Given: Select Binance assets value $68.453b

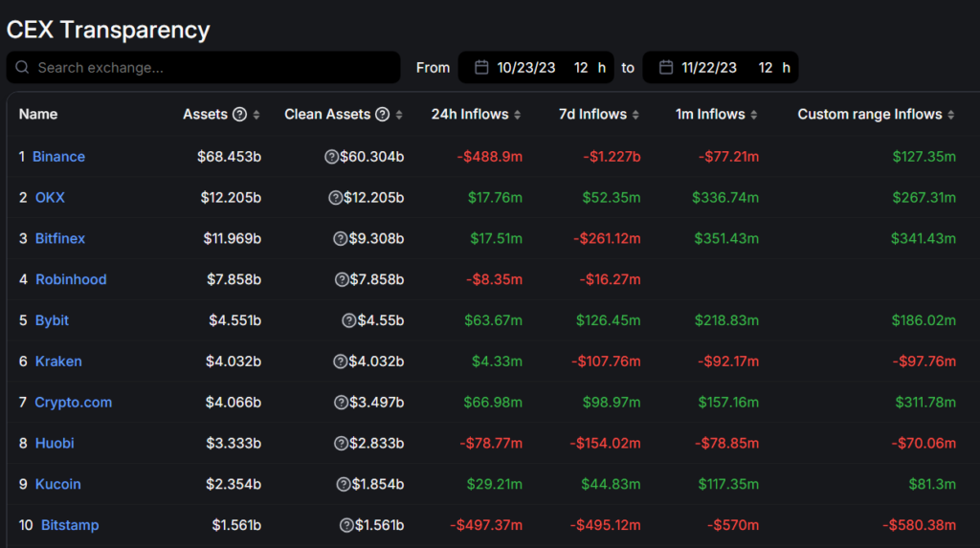Looking at the screenshot, I should 229,157.
